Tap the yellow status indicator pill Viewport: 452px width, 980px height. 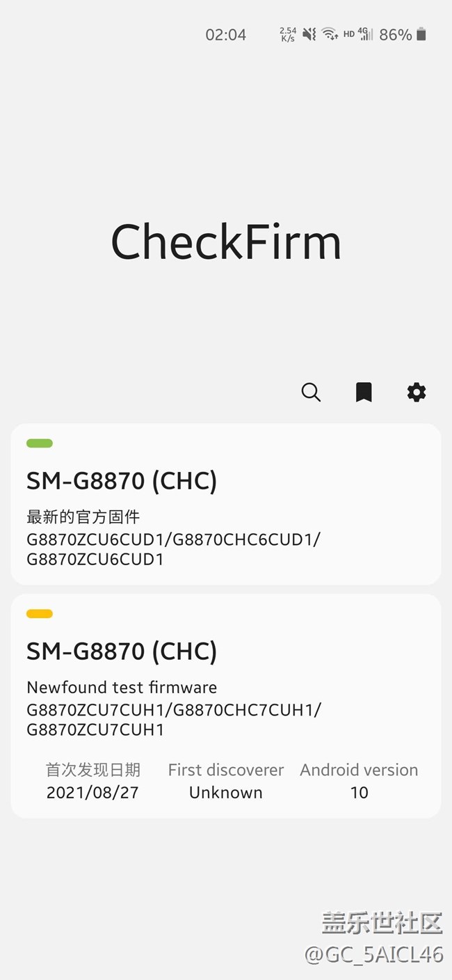[40, 614]
